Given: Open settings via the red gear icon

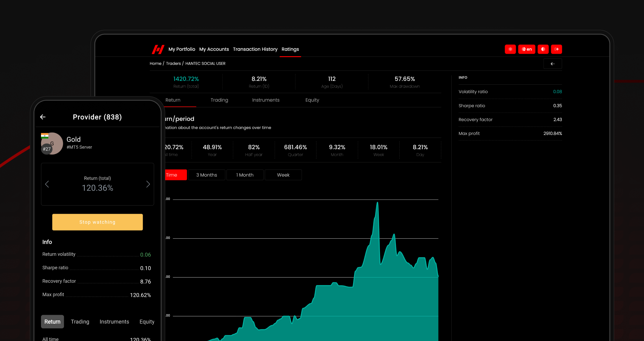Looking at the screenshot, I should click(x=510, y=49).
